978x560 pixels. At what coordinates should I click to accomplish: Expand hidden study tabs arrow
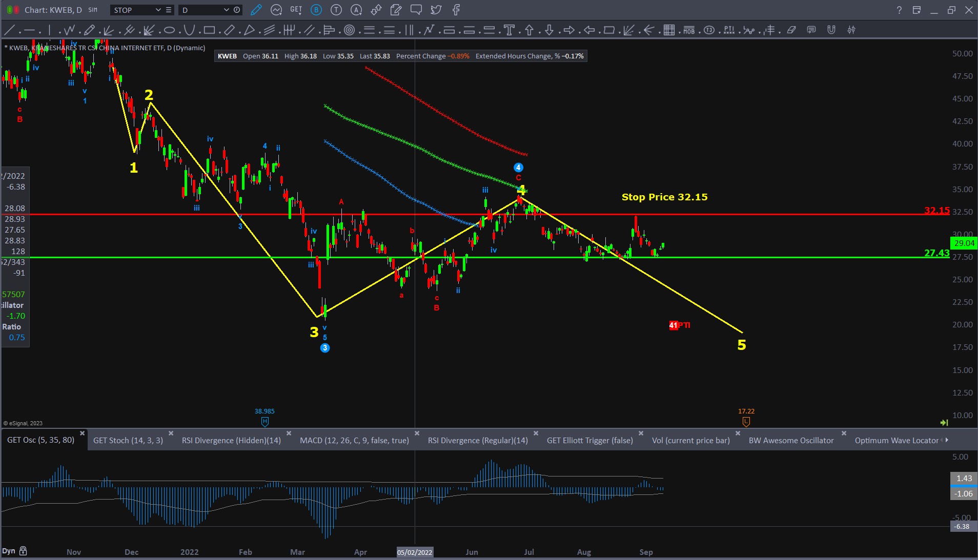click(x=946, y=440)
